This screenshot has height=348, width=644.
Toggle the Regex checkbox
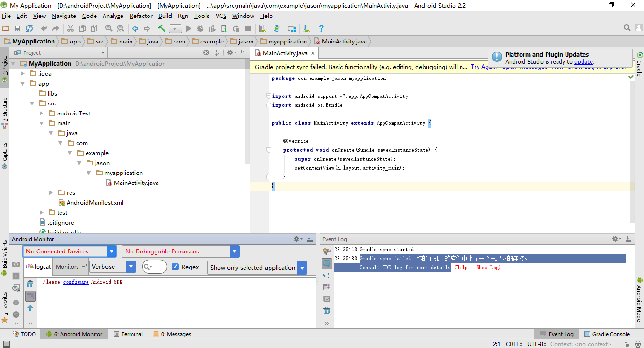click(x=175, y=267)
